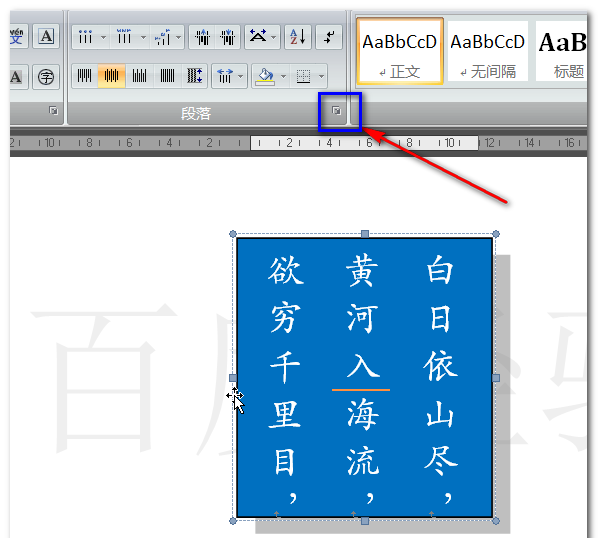Click the character 里 in the text box

(285, 415)
